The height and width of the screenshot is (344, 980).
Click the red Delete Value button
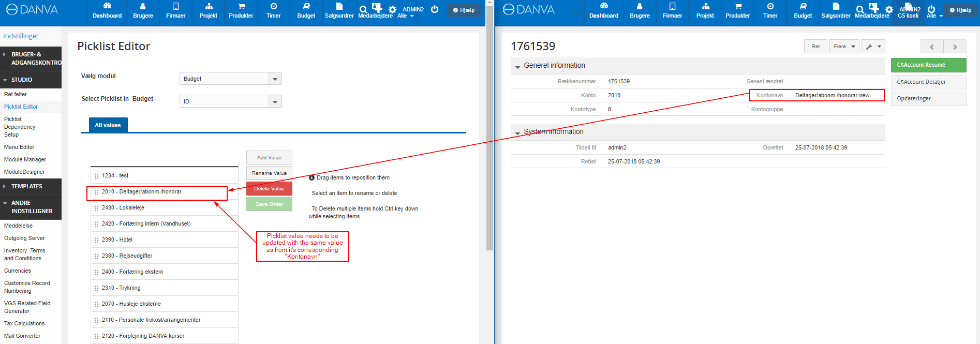click(x=269, y=189)
